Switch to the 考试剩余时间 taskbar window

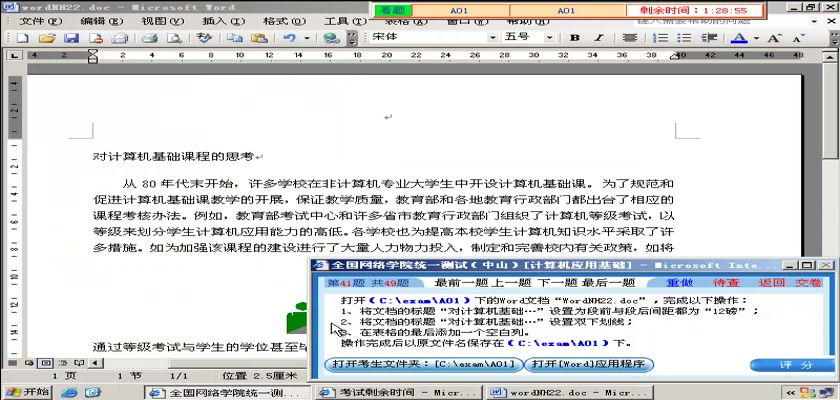coord(399,393)
